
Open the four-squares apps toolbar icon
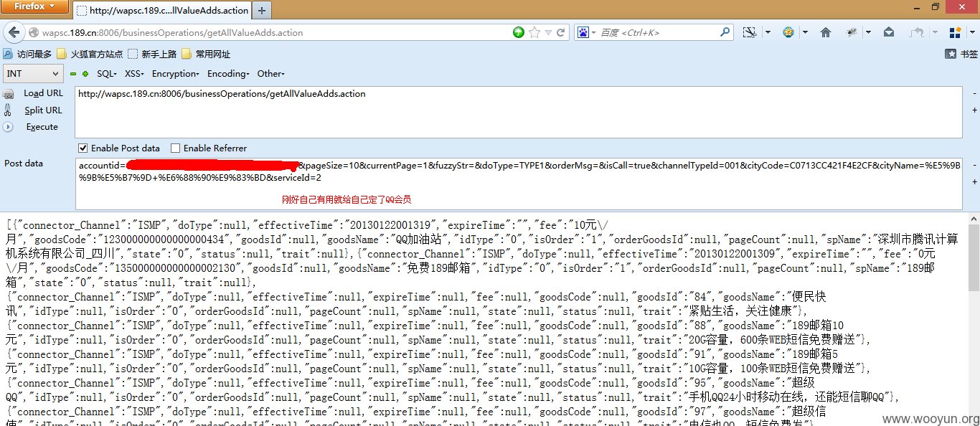click(955, 32)
